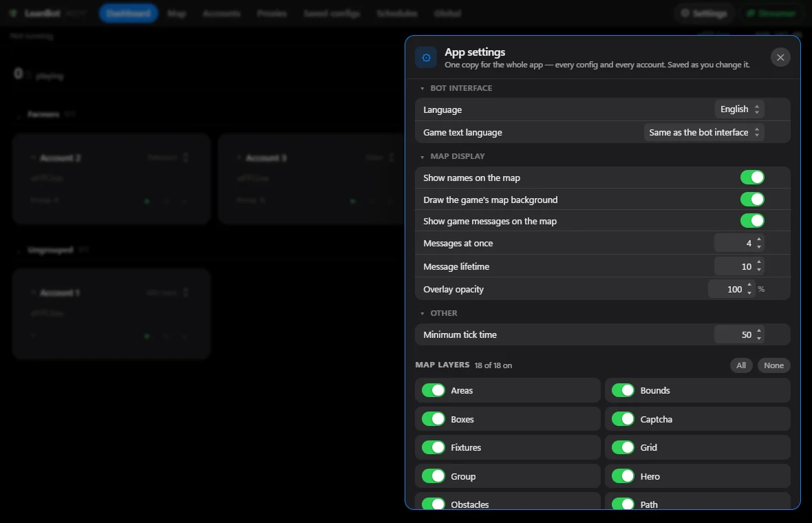Click the '18 of 18 on' counter text
The height and width of the screenshot is (523, 812).
493,365
